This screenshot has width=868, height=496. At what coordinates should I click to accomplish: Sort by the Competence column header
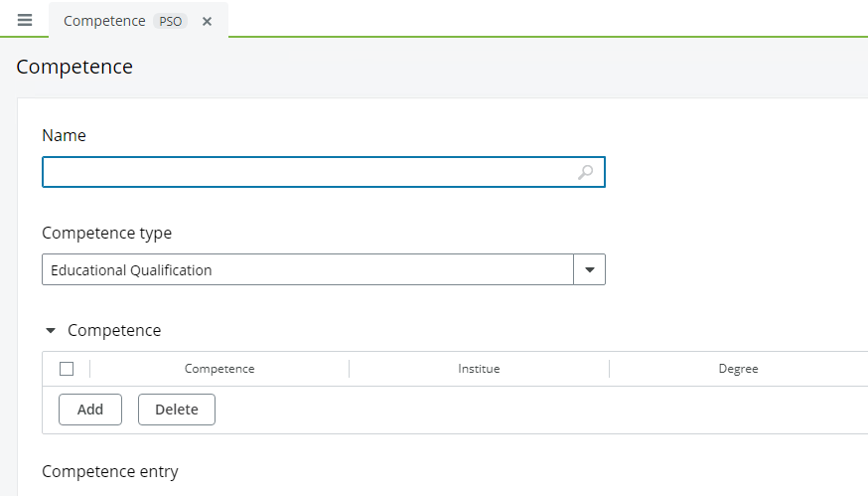219,369
